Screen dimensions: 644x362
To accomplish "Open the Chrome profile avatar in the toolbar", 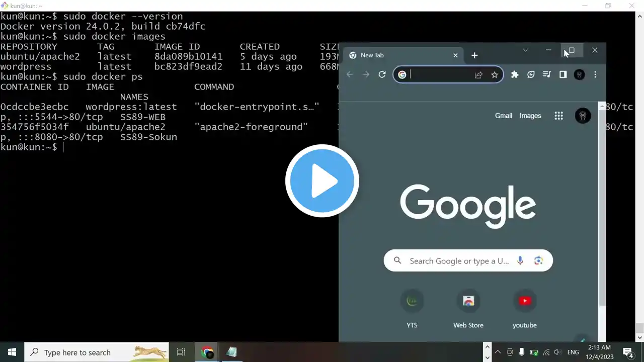I will tap(579, 74).
